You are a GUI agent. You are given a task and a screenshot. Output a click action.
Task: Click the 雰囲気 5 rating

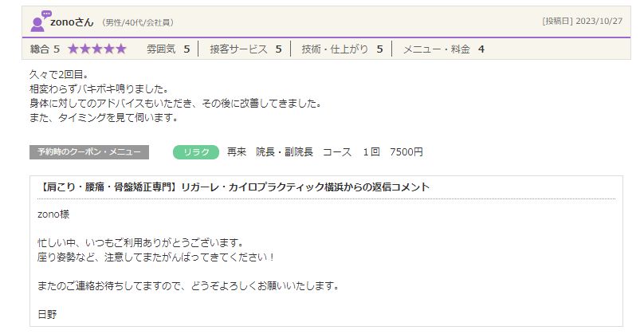tap(168, 49)
